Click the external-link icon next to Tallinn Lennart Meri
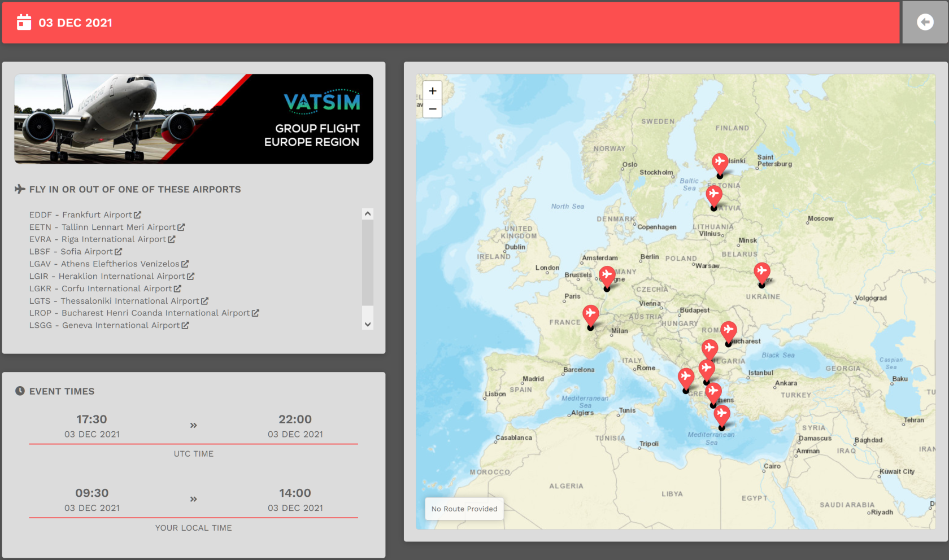949x560 pixels. (x=181, y=227)
